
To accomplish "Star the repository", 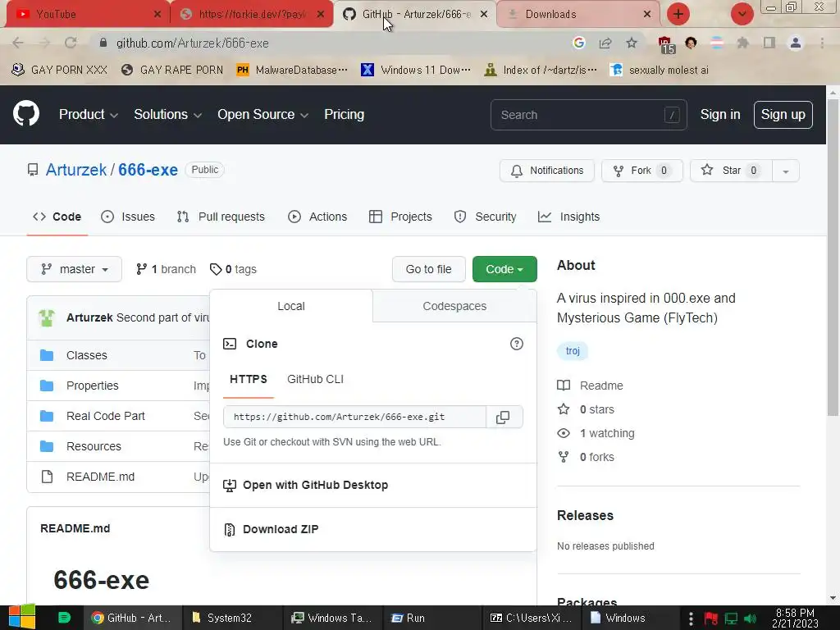I will (731, 171).
